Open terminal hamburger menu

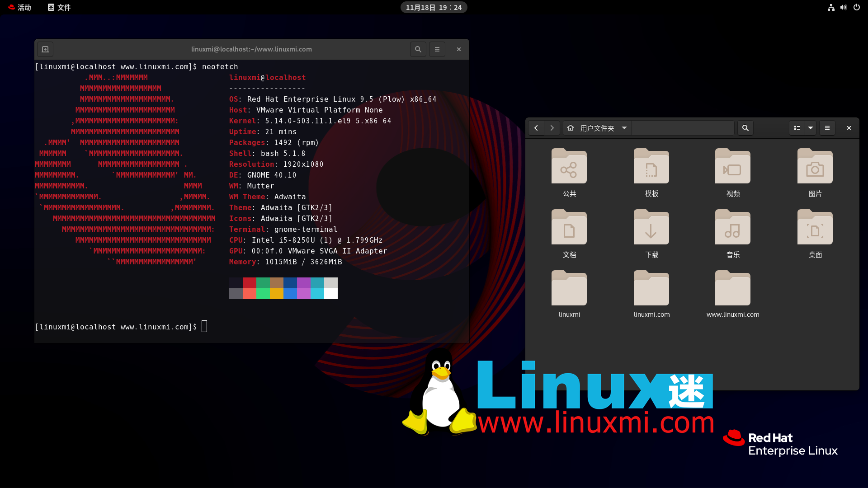437,49
